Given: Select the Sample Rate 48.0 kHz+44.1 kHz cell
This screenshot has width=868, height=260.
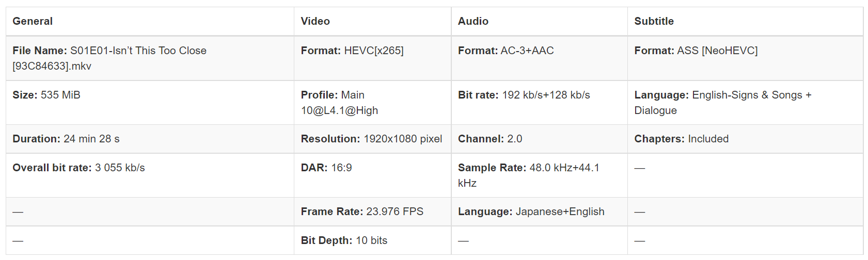Looking at the screenshot, I should click(x=540, y=175).
